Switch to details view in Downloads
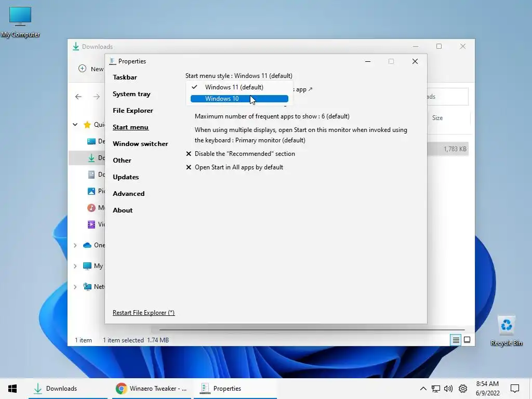 click(x=456, y=340)
